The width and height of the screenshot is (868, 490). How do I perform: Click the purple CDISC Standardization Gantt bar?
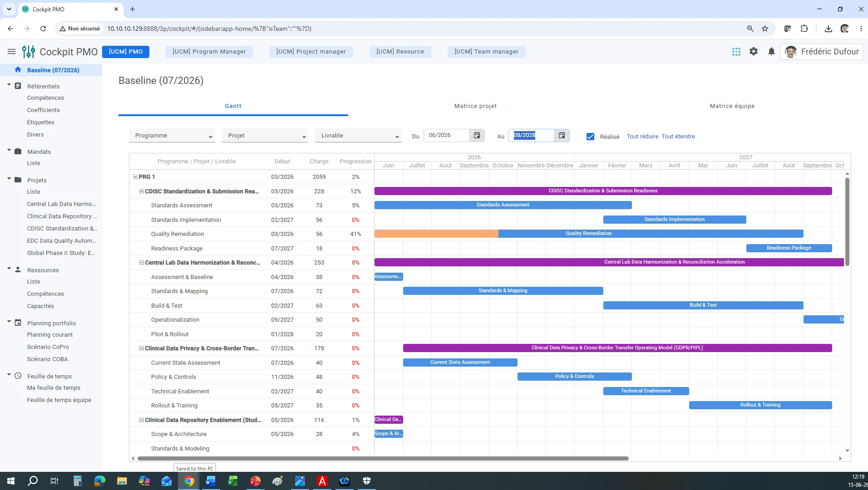[603, 191]
